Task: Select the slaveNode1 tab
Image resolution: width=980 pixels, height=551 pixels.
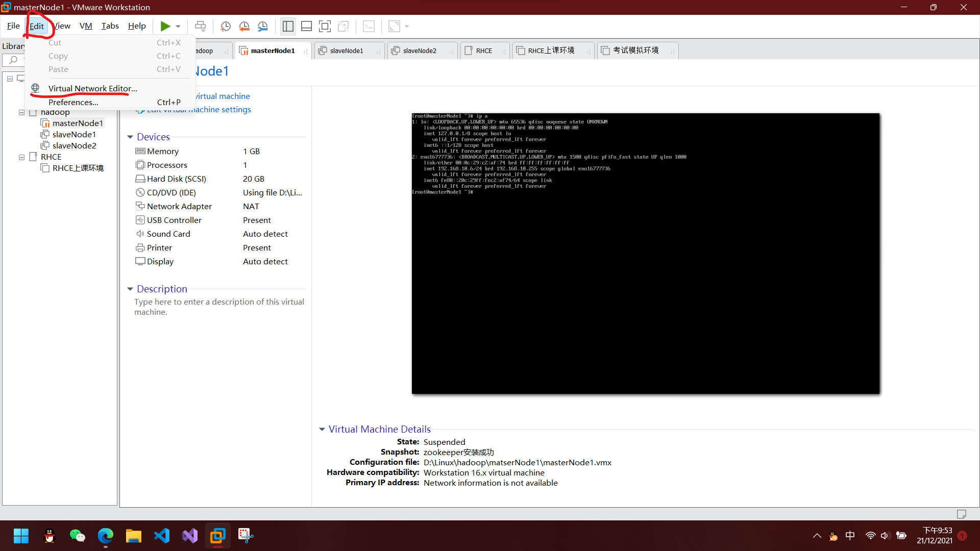Action: (x=347, y=50)
